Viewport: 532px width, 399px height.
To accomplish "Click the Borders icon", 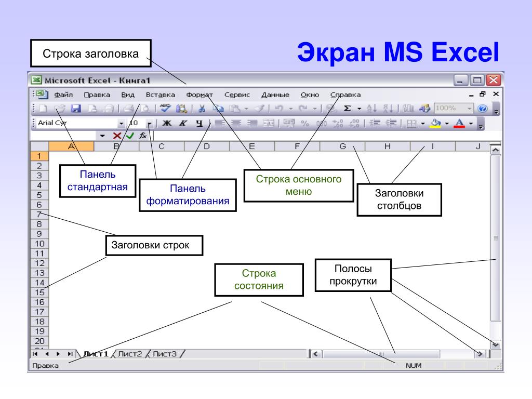I will click(x=411, y=124).
